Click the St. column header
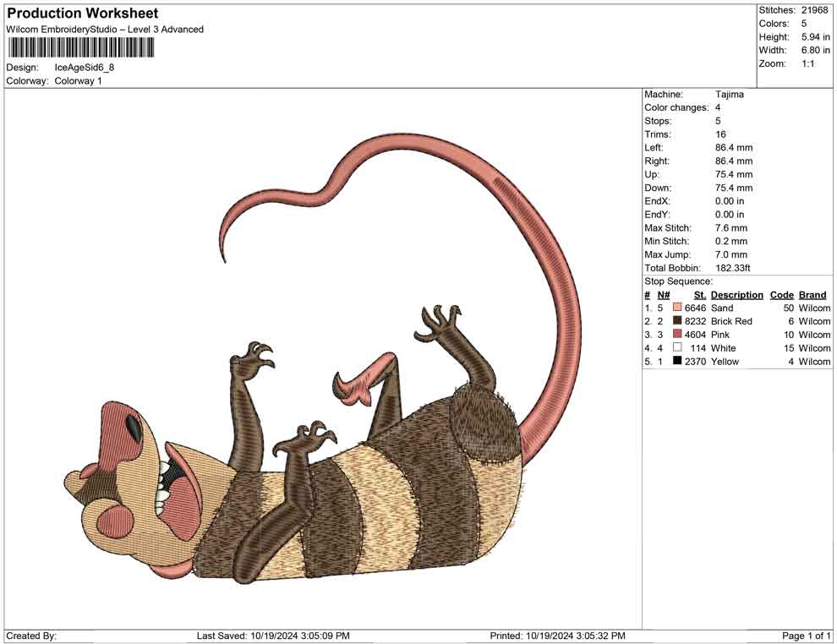Screen dimensions: 837x644 pos(699,294)
